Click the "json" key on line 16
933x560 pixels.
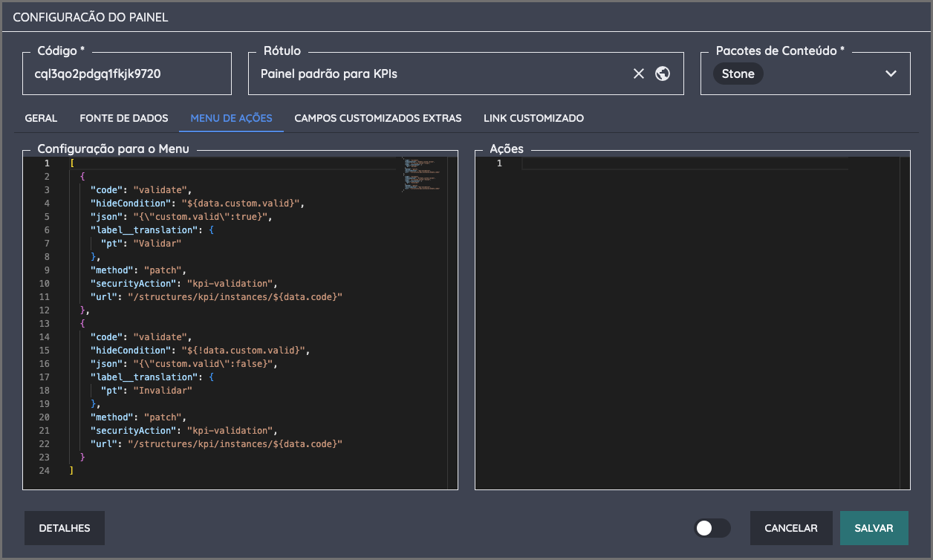[106, 364]
